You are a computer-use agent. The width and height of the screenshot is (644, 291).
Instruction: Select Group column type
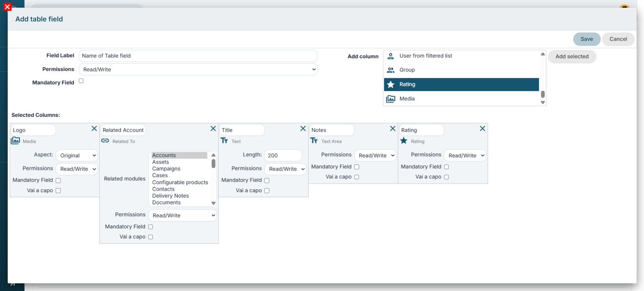point(461,70)
